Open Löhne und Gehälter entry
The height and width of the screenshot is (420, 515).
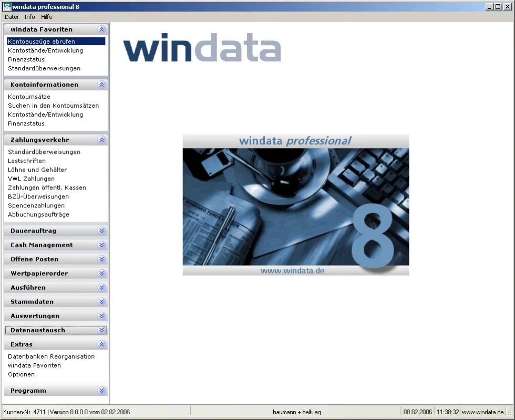tap(37, 170)
